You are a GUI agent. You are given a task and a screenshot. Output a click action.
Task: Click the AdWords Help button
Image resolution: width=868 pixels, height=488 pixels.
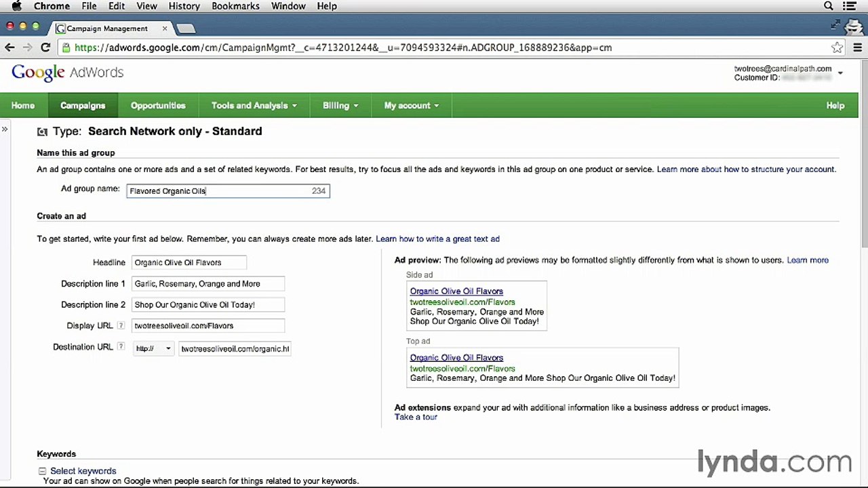(835, 106)
